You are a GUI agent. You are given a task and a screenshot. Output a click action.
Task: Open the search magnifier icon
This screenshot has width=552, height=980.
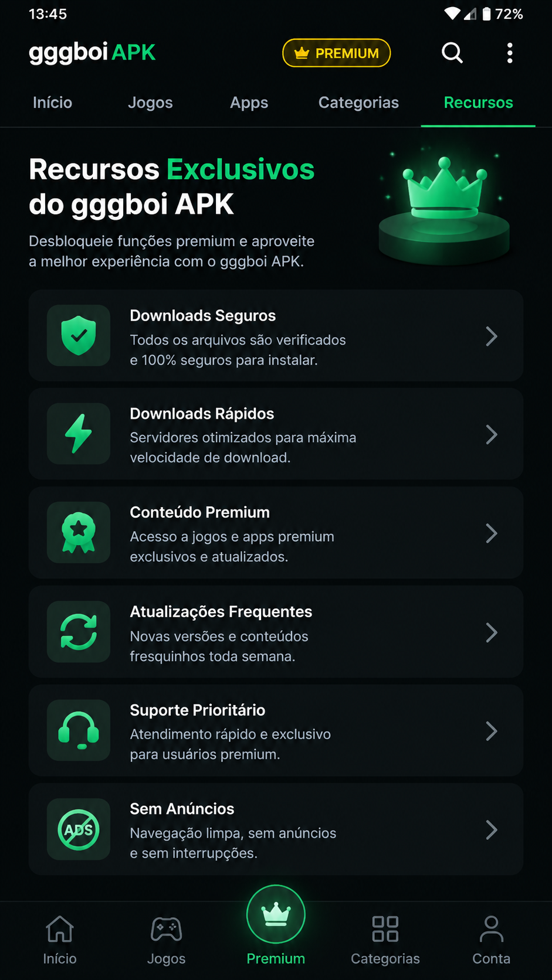click(x=452, y=53)
